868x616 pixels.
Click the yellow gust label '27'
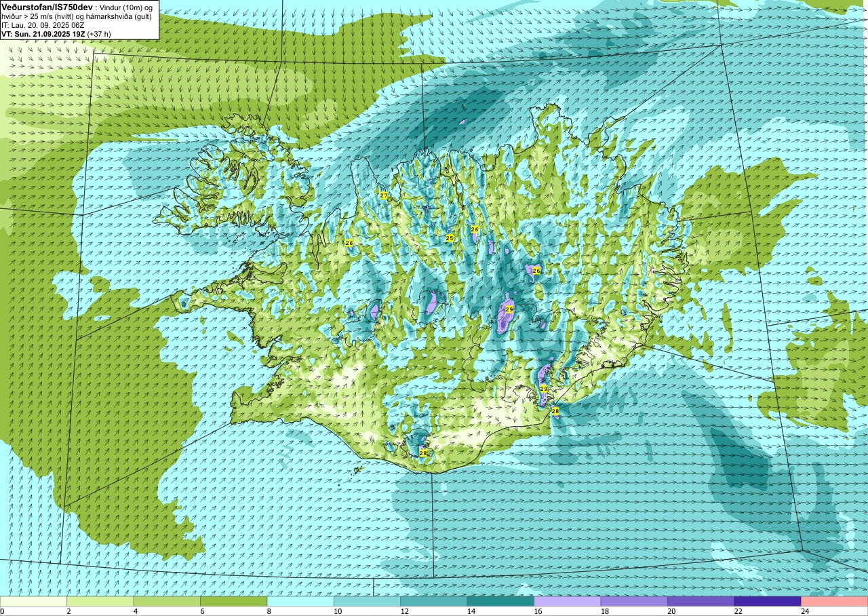tap(384, 195)
